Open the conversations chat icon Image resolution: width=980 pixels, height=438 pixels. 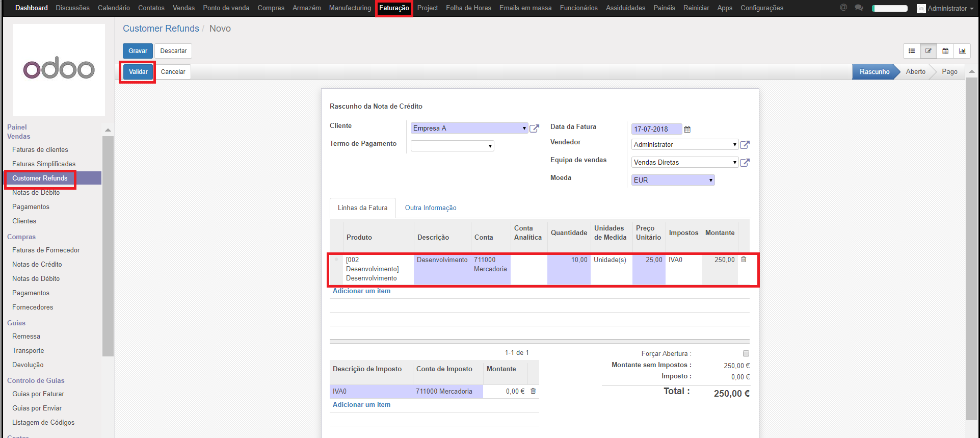pyautogui.click(x=859, y=8)
